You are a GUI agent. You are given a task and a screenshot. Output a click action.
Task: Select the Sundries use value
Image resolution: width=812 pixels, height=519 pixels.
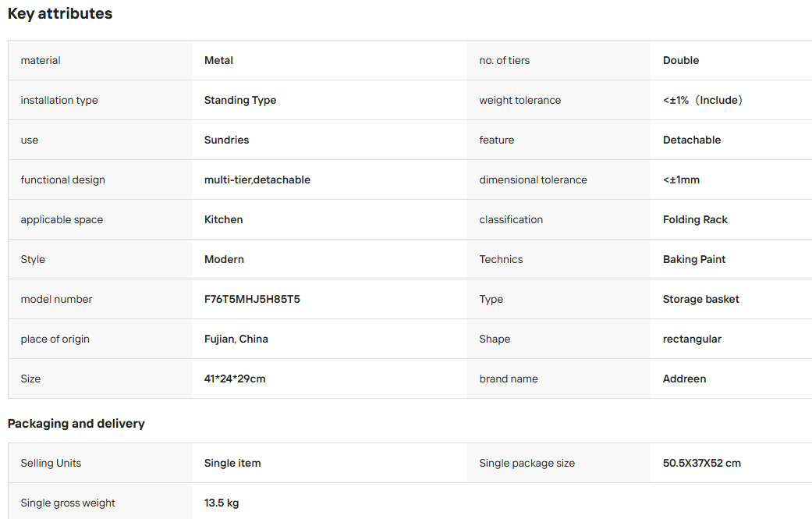[226, 140]
